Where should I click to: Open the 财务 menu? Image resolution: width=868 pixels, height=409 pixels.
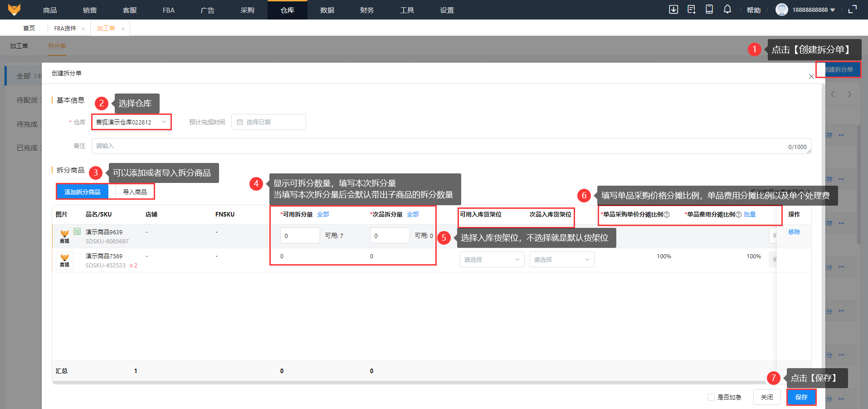click(x=367, y=10)
